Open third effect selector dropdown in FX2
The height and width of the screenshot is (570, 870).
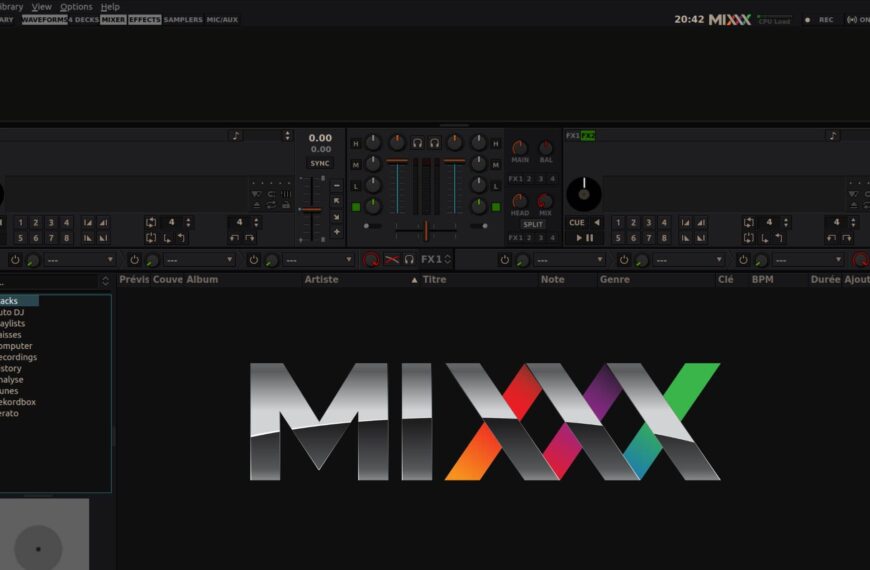808,260
